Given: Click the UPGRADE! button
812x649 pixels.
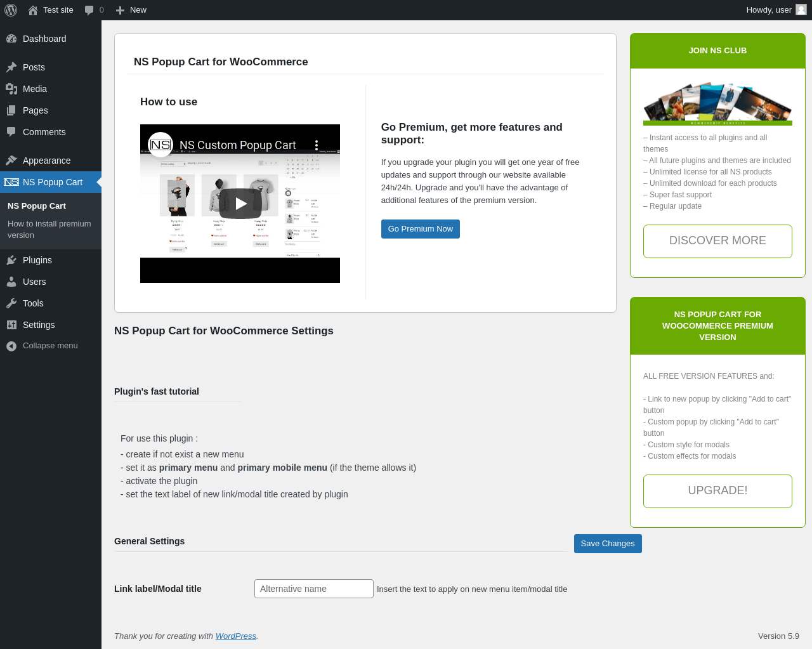Looking at the screenshot, I should (x=717, y=491).
